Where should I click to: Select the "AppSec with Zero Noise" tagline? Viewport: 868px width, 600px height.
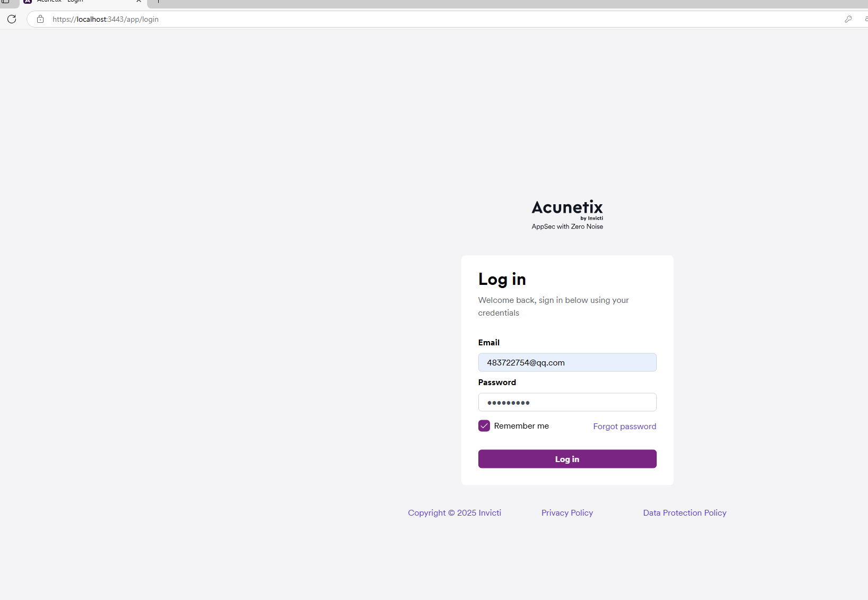tap(567, 227)
